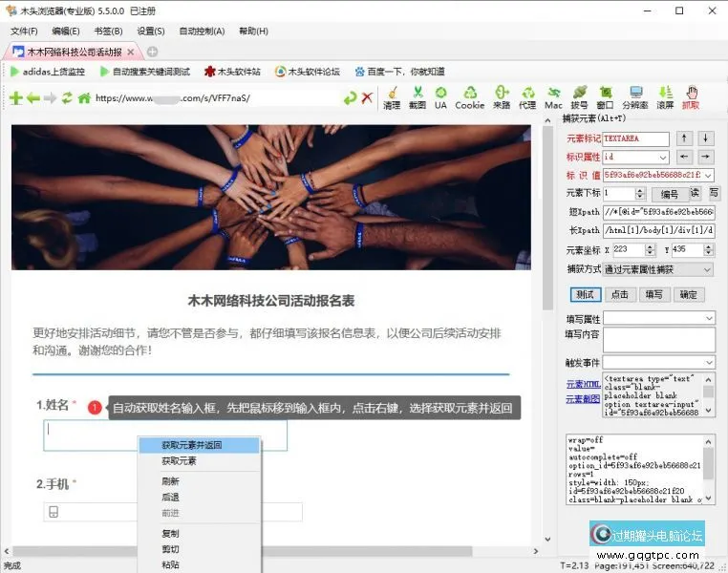Choose 复制 in the context menu
This screenshot has height=573, width=728.
pyautogui.click(x=199, y=534)
